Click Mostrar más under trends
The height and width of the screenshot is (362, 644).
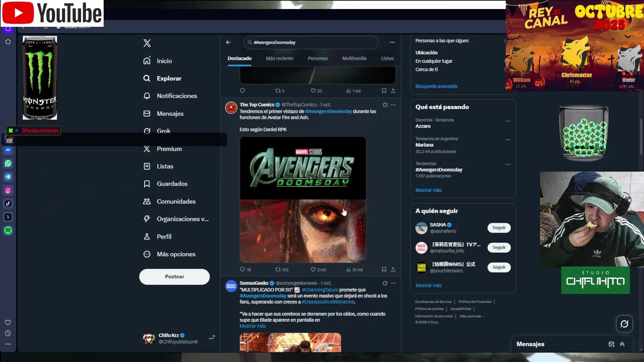pyautogui.click(x=428, y=190)
